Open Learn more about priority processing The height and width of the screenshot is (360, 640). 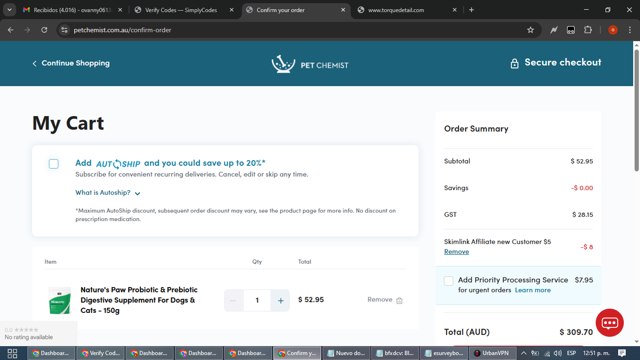click(533, 290)
